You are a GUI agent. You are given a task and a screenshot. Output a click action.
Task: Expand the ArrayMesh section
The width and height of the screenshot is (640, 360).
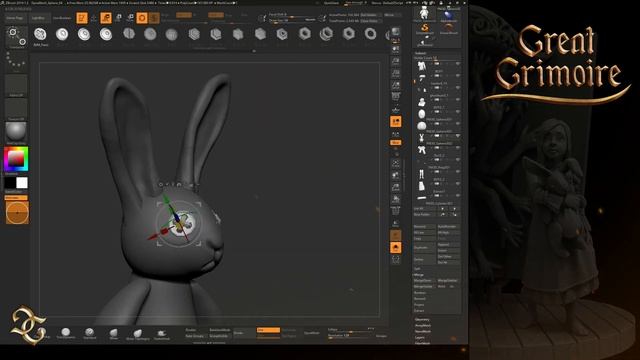click(422, 326)
